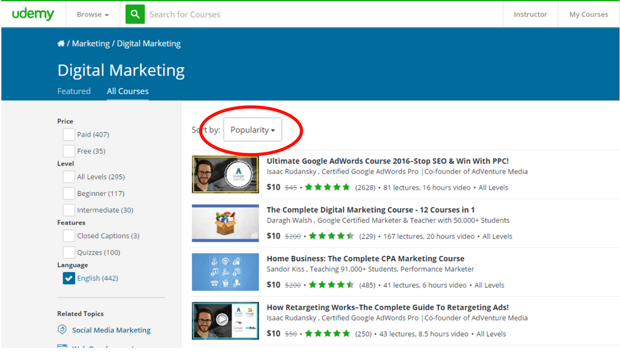
Task: Check the Free (35) filter
Action: point(69,151)
